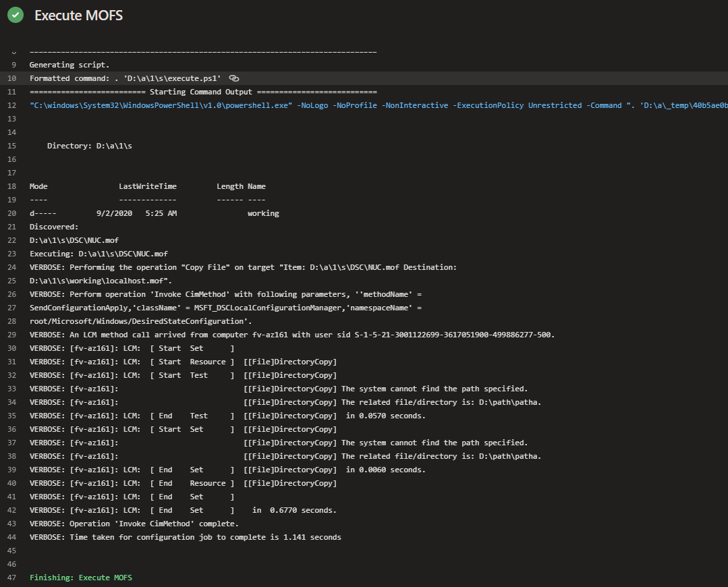Click the 'An LCM method call arrived' line
Image resolution: width=728 pixels, height=587 pixels.
(x=292, y=335)
